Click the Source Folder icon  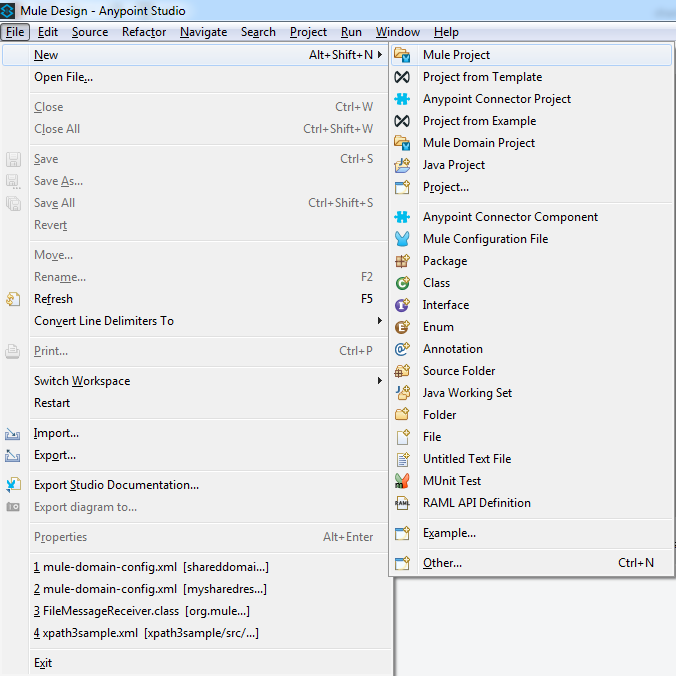402,371
